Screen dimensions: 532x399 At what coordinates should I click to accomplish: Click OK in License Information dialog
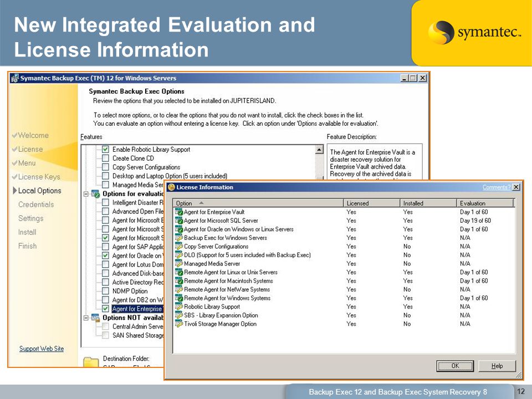click(x=455, y=366)
